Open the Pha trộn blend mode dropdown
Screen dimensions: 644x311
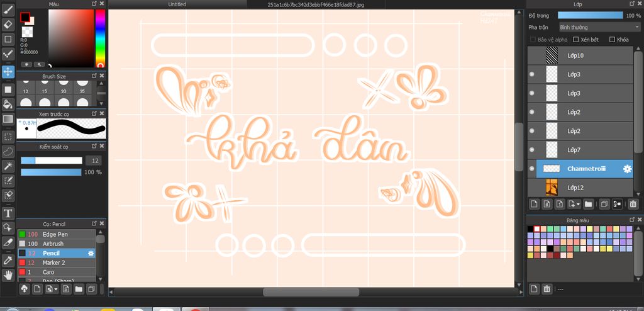click(x=599, y=27)
